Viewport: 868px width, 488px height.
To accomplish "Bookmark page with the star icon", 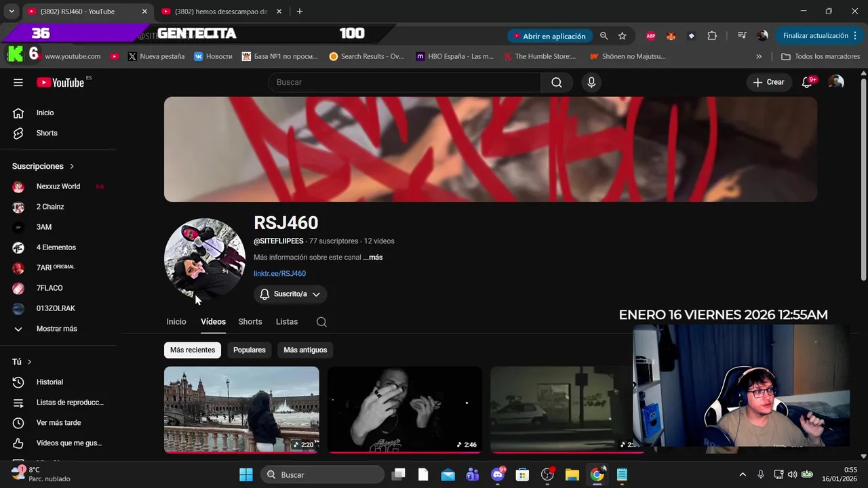I will [623, 36].
